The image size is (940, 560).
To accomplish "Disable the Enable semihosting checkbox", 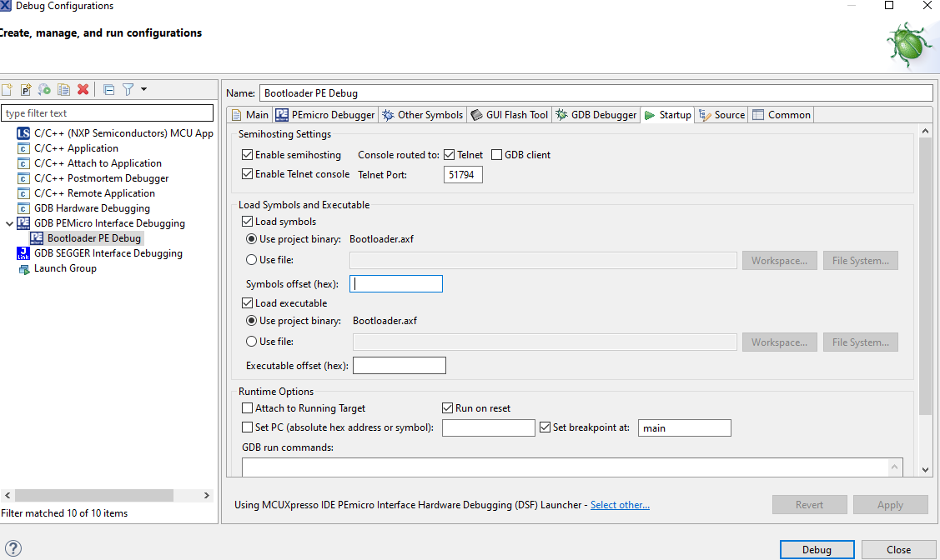I will (247, 154).
